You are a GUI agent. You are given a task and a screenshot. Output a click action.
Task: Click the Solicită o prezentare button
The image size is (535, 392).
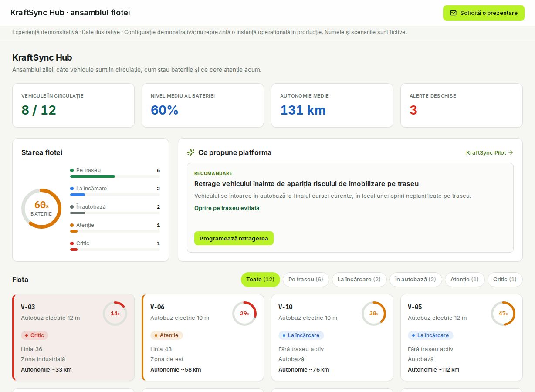(484, 13)
